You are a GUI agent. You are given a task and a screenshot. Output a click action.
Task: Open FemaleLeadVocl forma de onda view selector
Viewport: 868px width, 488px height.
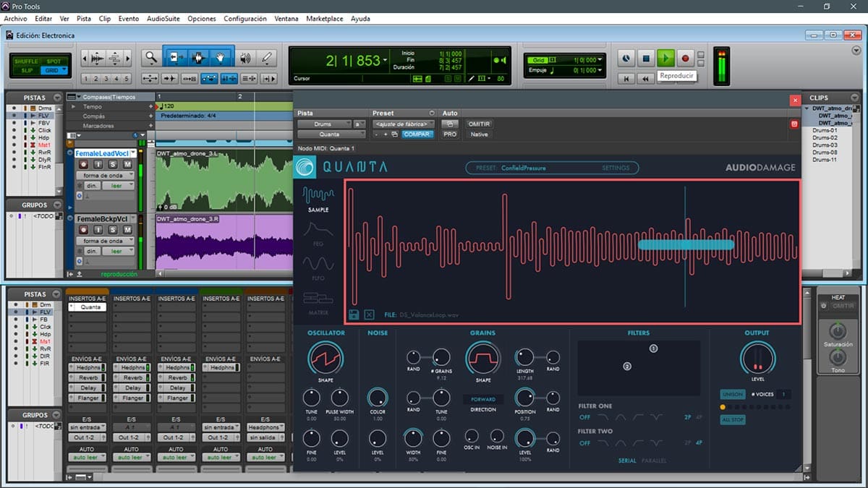[x=106, y=176]
